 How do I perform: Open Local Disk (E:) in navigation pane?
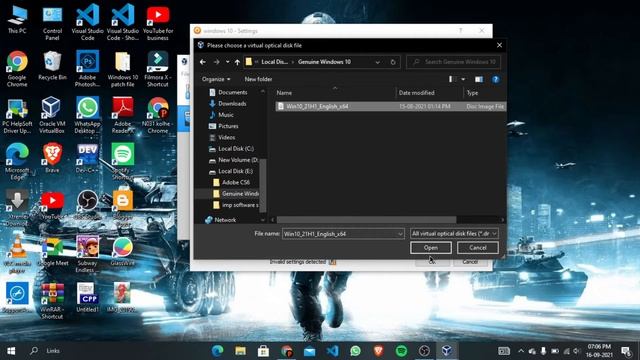click(235, 171)
